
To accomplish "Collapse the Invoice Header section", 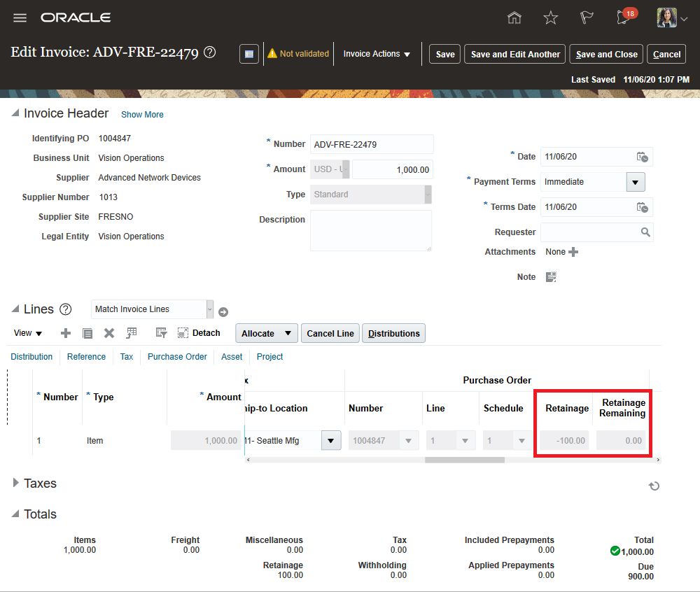I will click(x=15, y=113).
